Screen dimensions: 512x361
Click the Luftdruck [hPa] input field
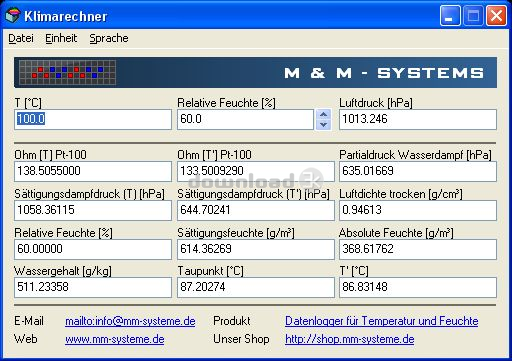click(418, 119)
